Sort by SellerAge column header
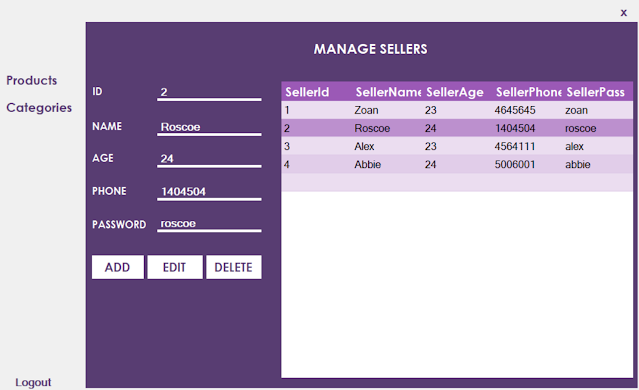The image size is (639, 390). 458,92
